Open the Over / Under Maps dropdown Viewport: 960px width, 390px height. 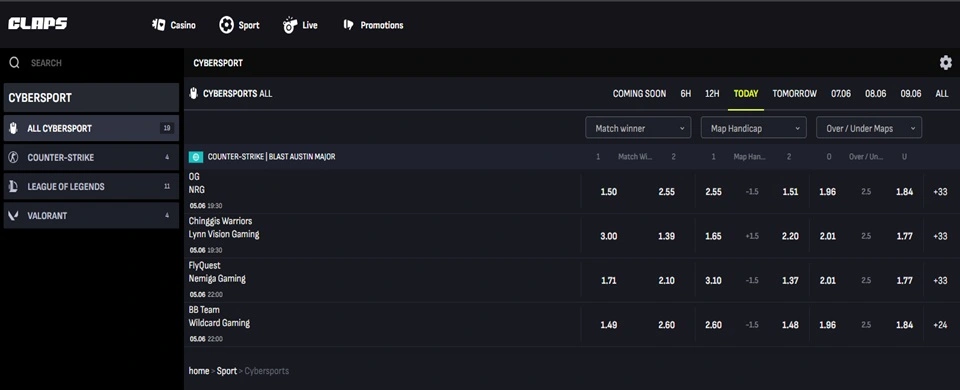coord(869,129)
